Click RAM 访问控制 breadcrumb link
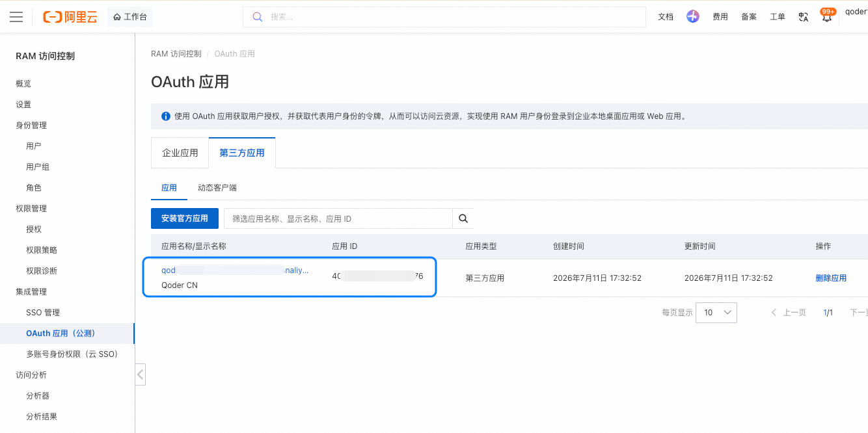 176,54
